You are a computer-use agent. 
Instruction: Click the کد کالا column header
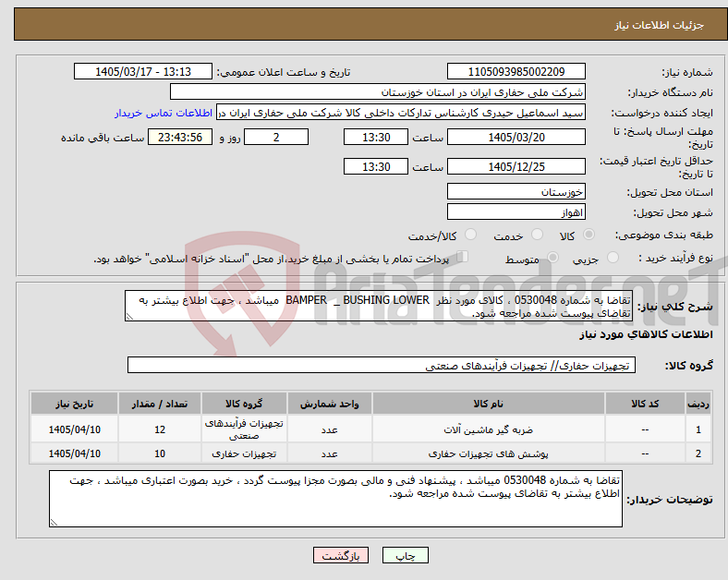pyautogui.click(x=645, y=404)
